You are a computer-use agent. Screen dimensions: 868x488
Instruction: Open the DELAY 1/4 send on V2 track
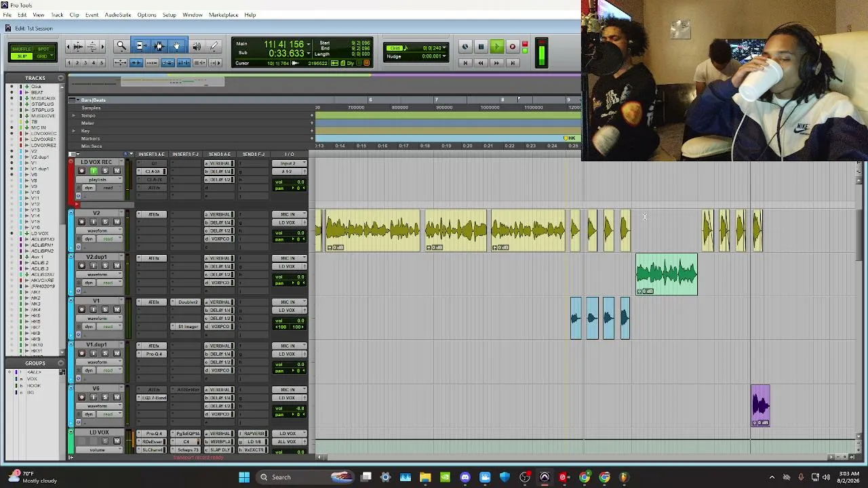click(x=220, y=223)
